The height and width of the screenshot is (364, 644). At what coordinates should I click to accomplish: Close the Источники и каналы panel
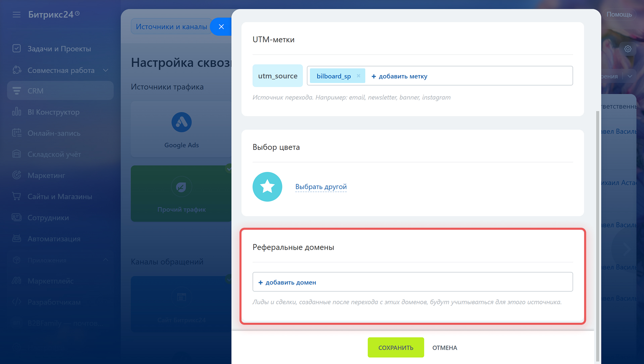pos(221,27)
